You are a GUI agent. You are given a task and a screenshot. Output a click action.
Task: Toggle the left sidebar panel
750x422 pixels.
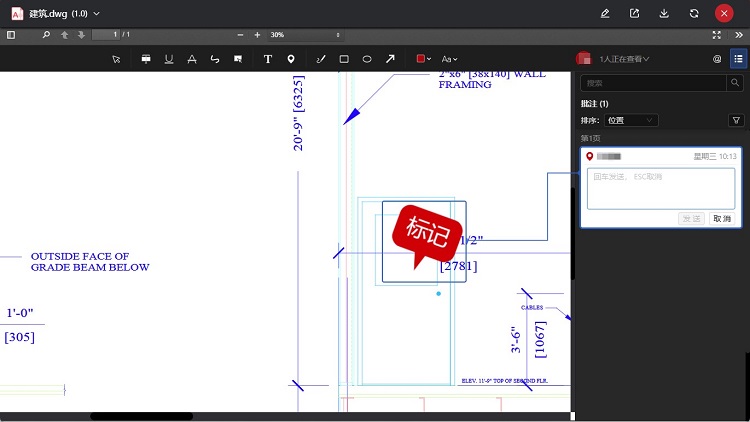(11, 34)
